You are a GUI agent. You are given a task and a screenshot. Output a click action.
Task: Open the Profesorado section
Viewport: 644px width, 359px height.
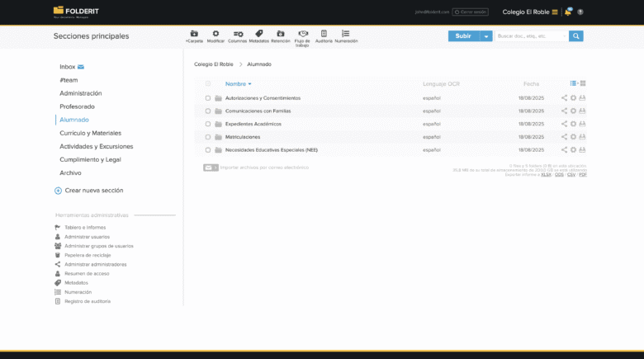77,106
